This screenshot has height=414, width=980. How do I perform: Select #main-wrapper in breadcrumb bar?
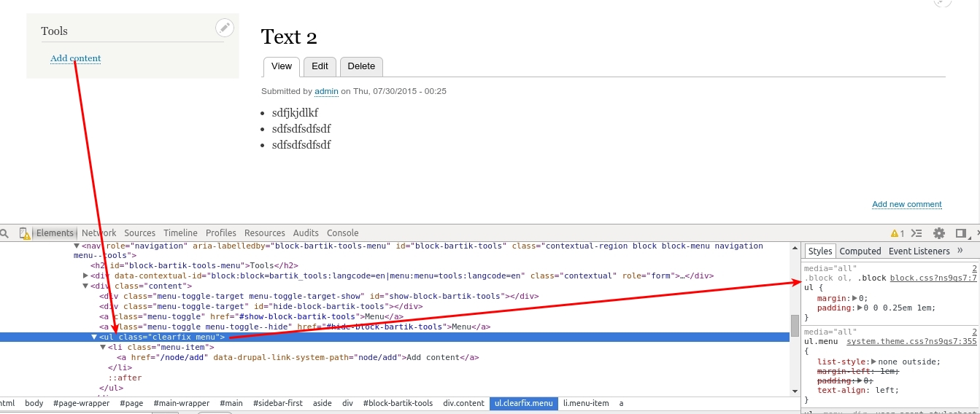point(182,403)
